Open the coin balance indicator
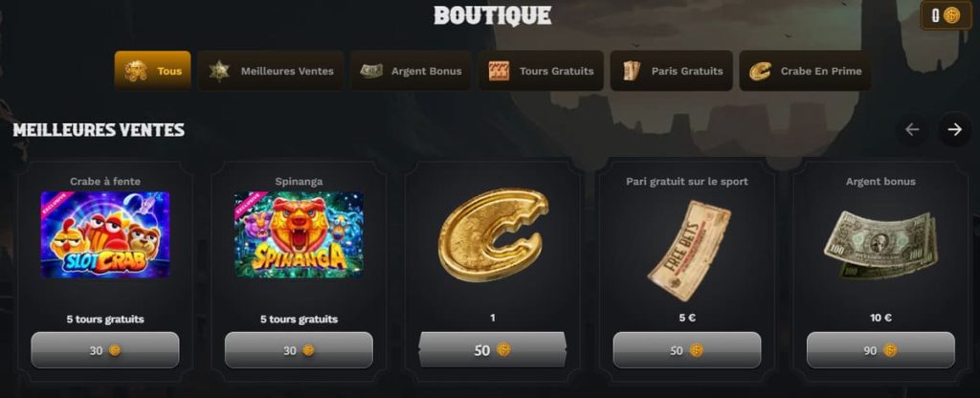The width and height of the screenshot is (980, 398). pyautogui.click(x=945, y=15)
